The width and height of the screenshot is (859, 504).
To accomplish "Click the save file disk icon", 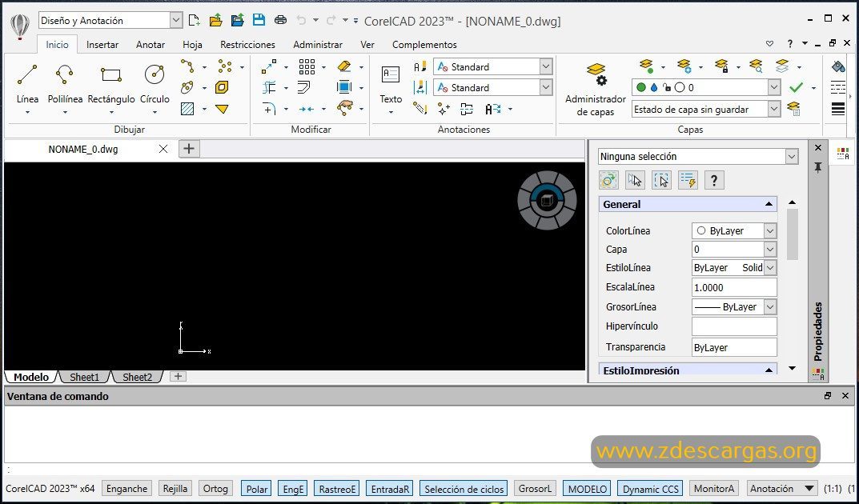I will tap(259, 20).
